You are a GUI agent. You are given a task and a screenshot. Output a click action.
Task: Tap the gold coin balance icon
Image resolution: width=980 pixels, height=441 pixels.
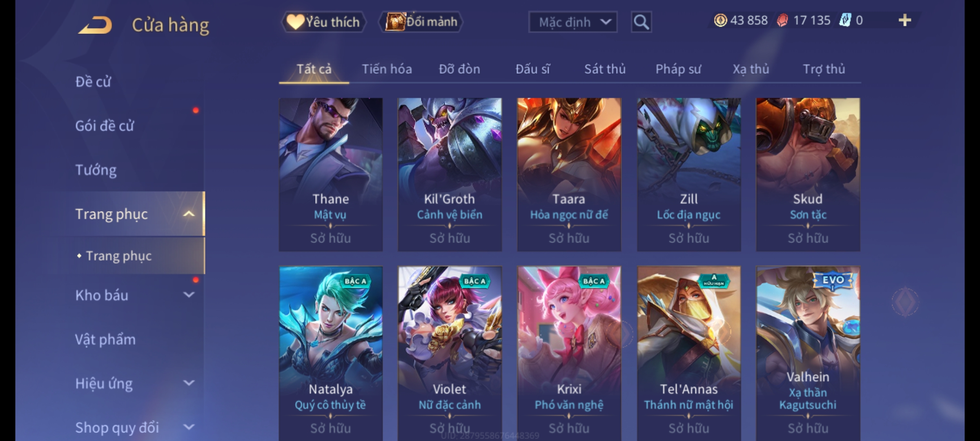click(720, 20)
